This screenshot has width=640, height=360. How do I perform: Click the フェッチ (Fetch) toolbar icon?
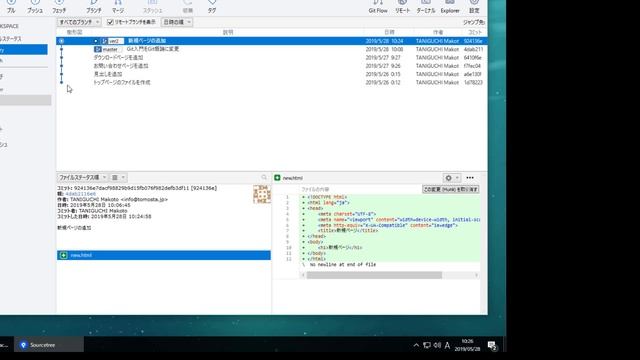[x=59, y=7]
